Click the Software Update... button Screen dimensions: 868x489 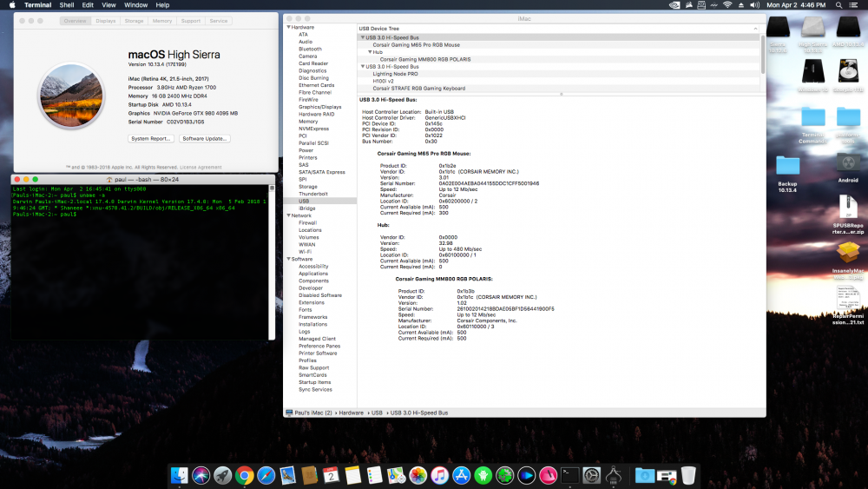pyautogui.click(x=204, y=138)
